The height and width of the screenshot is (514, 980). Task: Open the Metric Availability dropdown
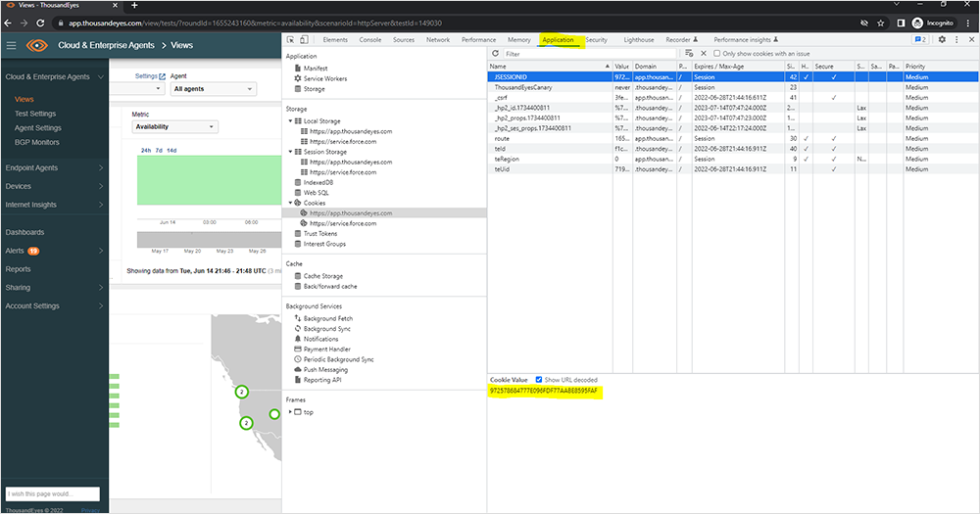pyautogui.click(x=174, y=126)
